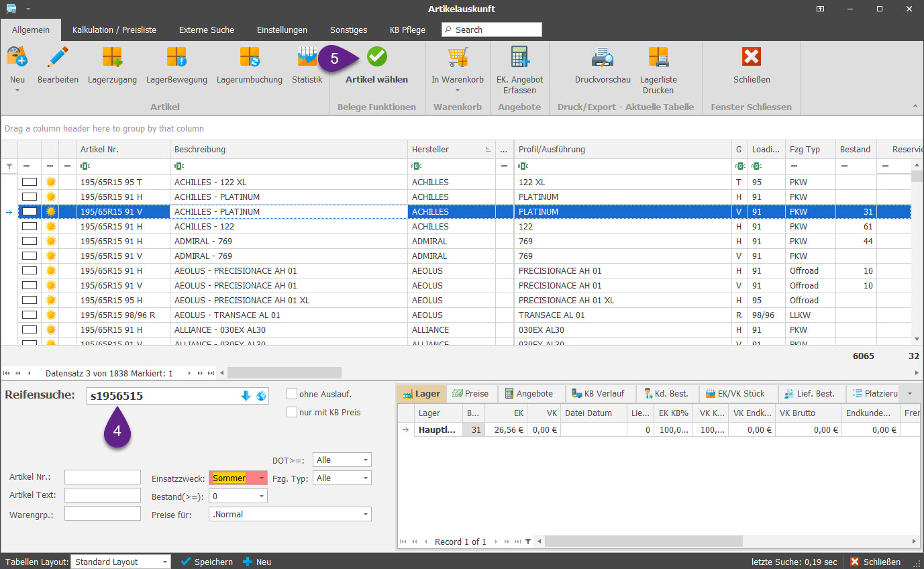Click the globe icon in Reifensuche field
Viewport: 924px width, 569px height.
261,397
